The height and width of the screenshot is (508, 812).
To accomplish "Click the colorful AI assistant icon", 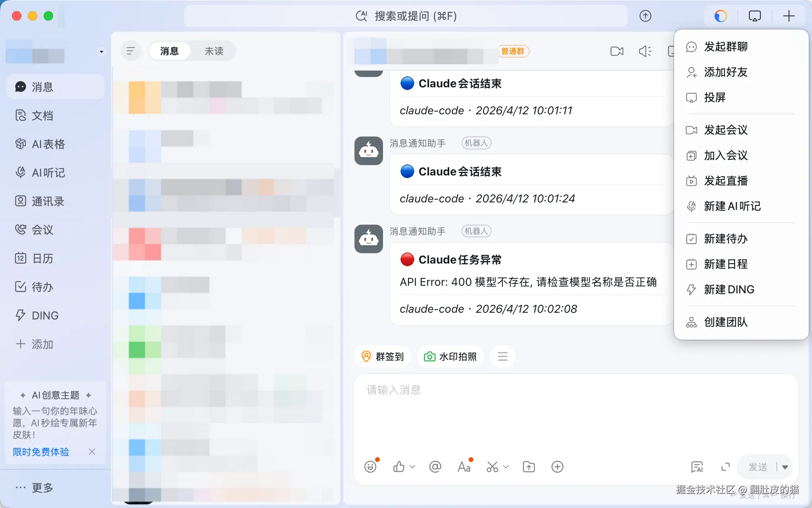I will [x=720, y=16].
